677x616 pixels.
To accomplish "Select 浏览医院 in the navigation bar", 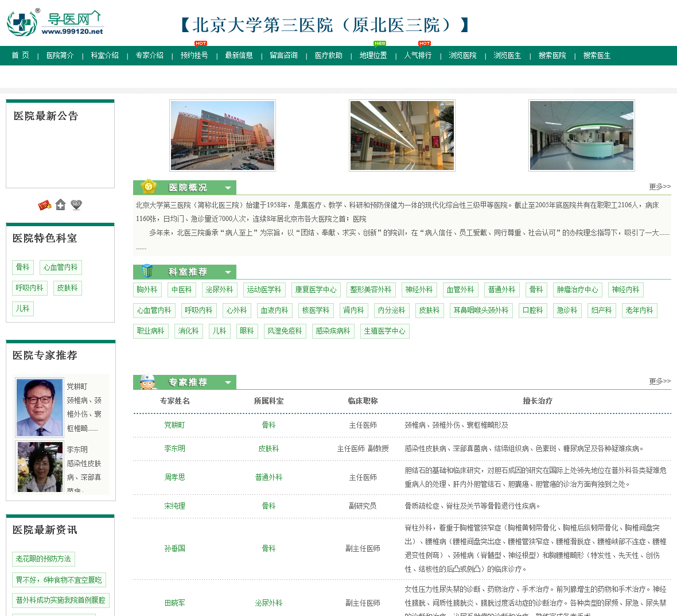I will click(462, 55).
